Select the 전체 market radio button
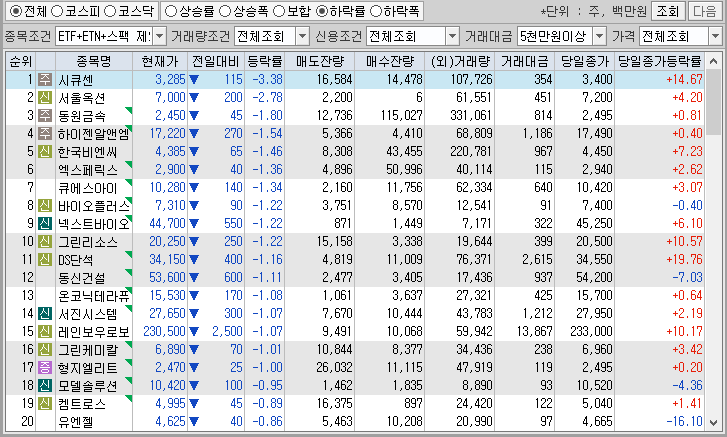Screen dimensions: 727x437 (x=15, y=11)
